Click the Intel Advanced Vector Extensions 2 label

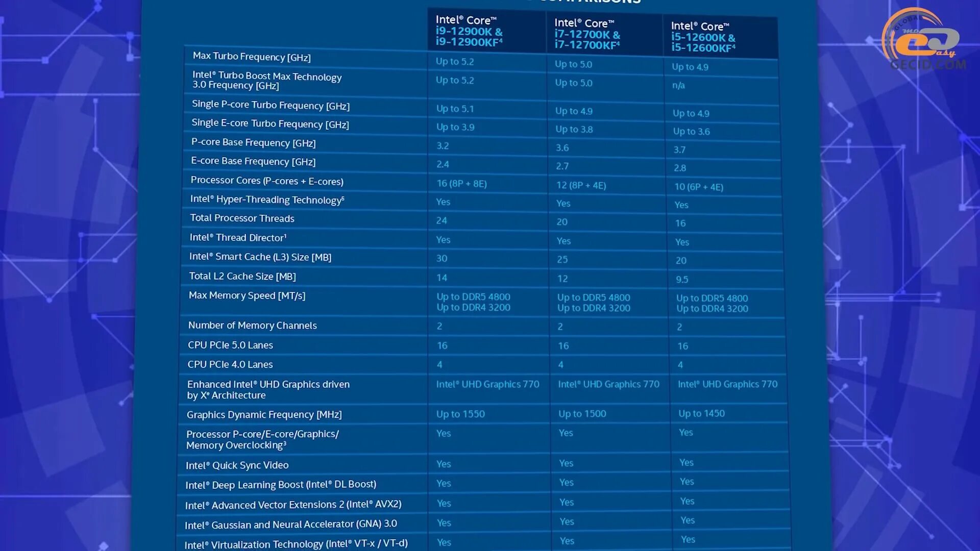click(293, 505)
